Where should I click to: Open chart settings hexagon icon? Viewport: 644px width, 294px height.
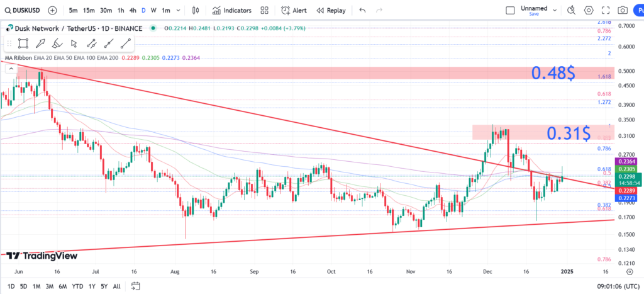tap(589, 10)
